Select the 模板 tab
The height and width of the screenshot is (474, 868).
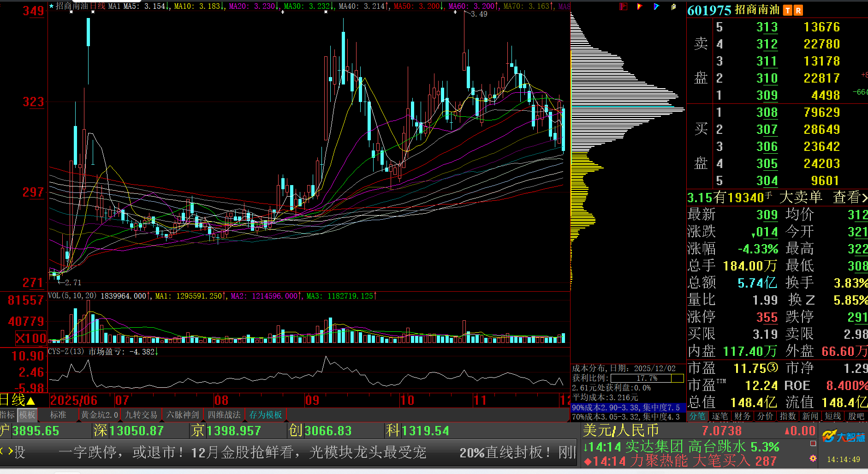(27, 415)
